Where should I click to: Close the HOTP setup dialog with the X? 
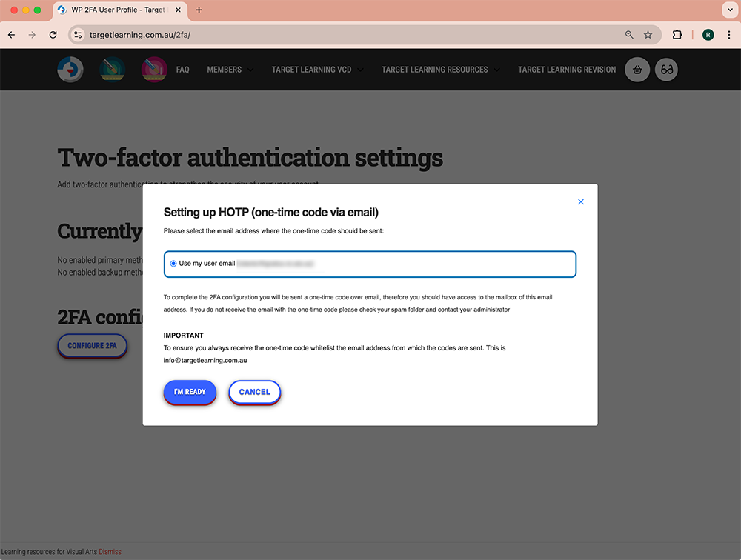coord(581,201)
